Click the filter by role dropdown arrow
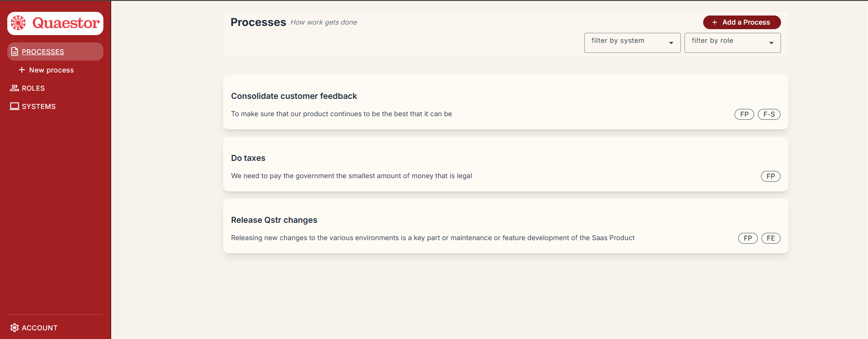The image size is (868, 339). pyautogui.click(x=771, y=43)
